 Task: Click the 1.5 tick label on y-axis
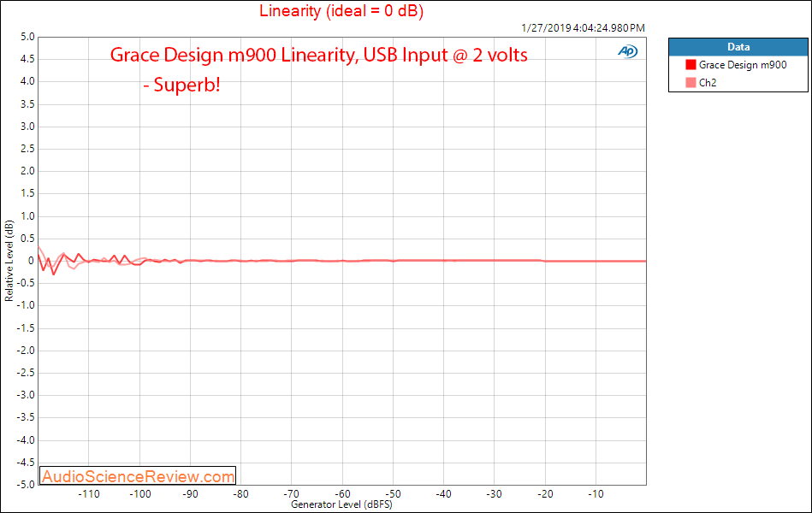click(27, 193)
